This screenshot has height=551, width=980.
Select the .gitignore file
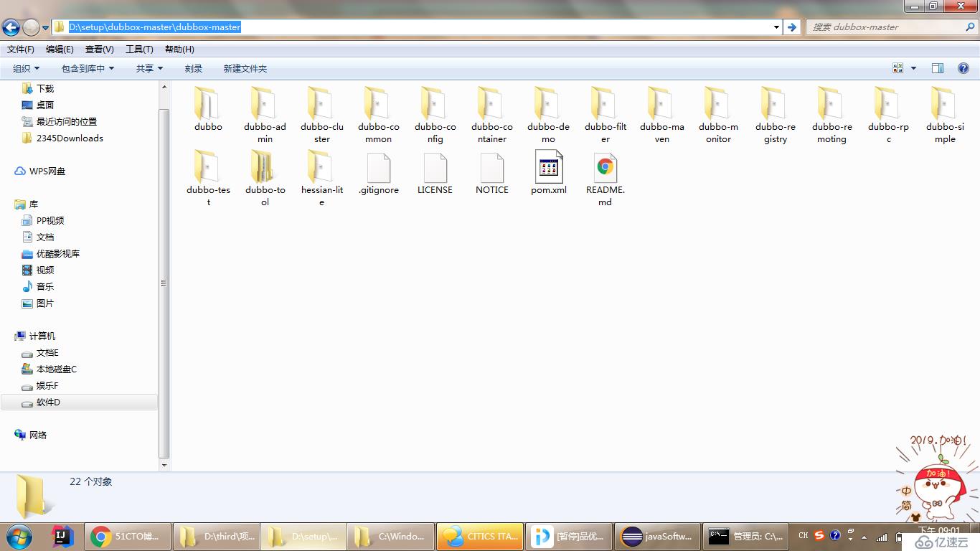tap(378, 173)
